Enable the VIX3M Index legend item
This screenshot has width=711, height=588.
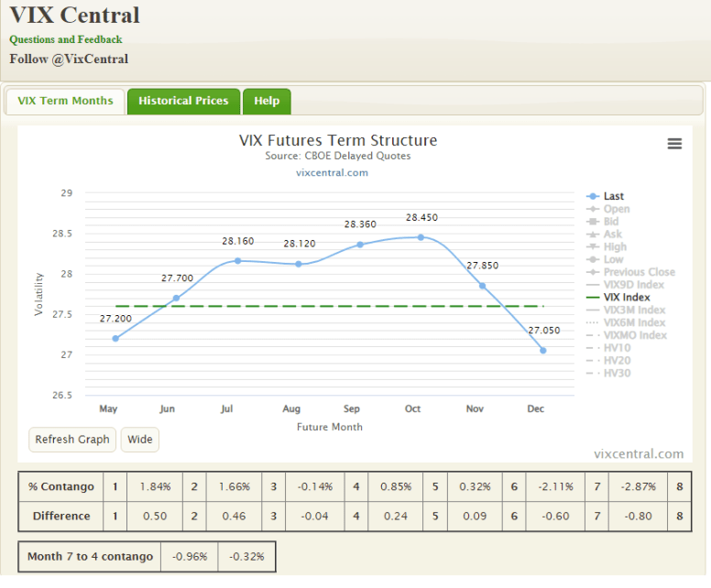tap(634, 310)
